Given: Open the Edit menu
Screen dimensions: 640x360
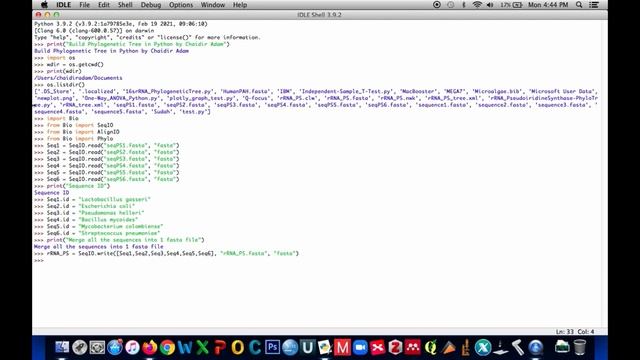Looking at the screenshot, I should pyautogui.click(x=104, y=5).
